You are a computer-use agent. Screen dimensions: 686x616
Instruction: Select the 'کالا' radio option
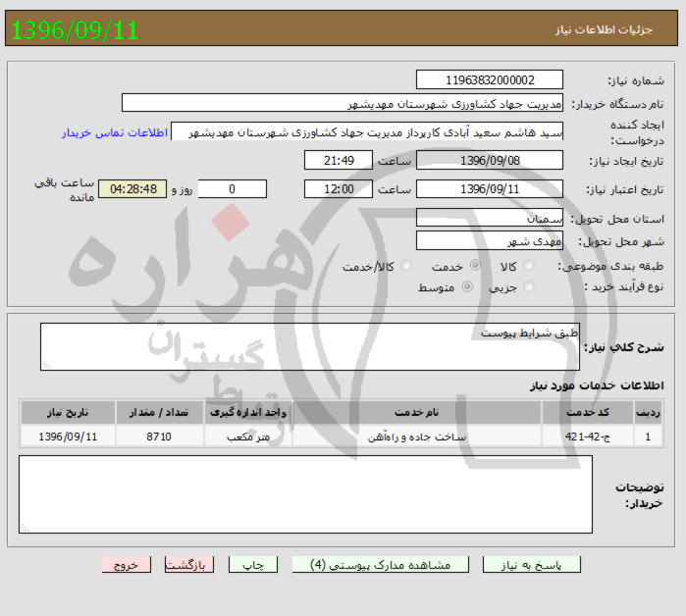click(x=529, y=265)
